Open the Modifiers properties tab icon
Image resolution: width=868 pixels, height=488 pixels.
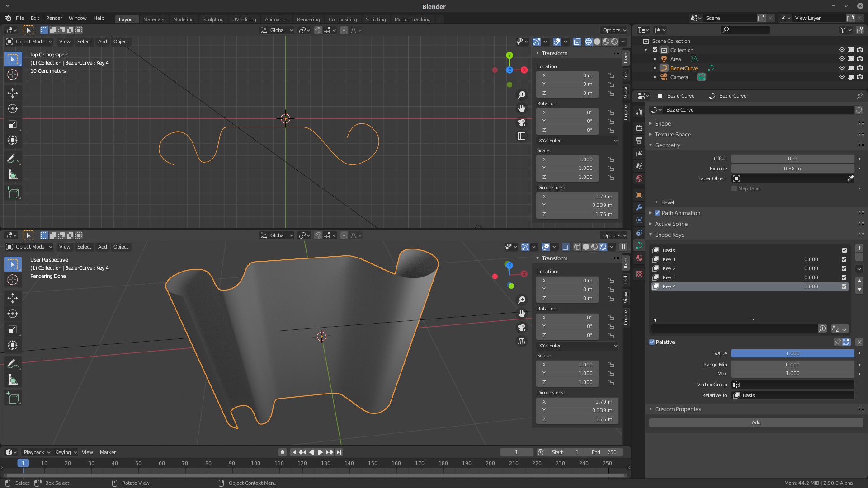[x=639, y=207]
